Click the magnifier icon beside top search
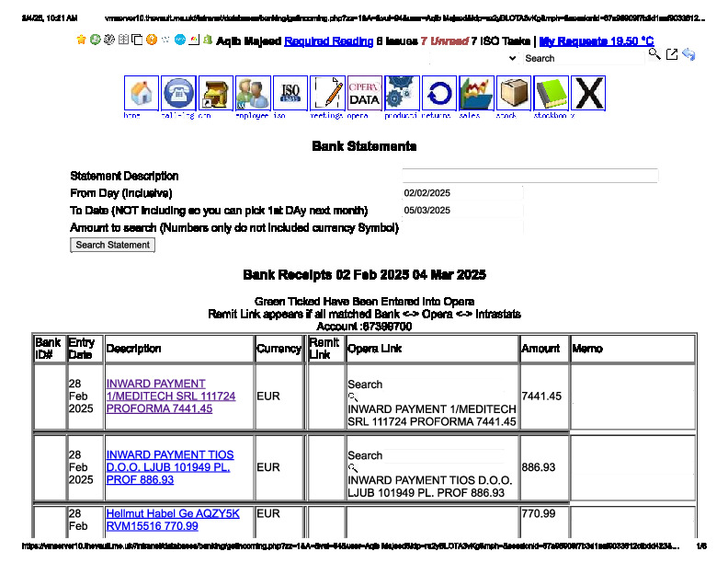This screenshot has height=563, width=728. coord(654,55)
